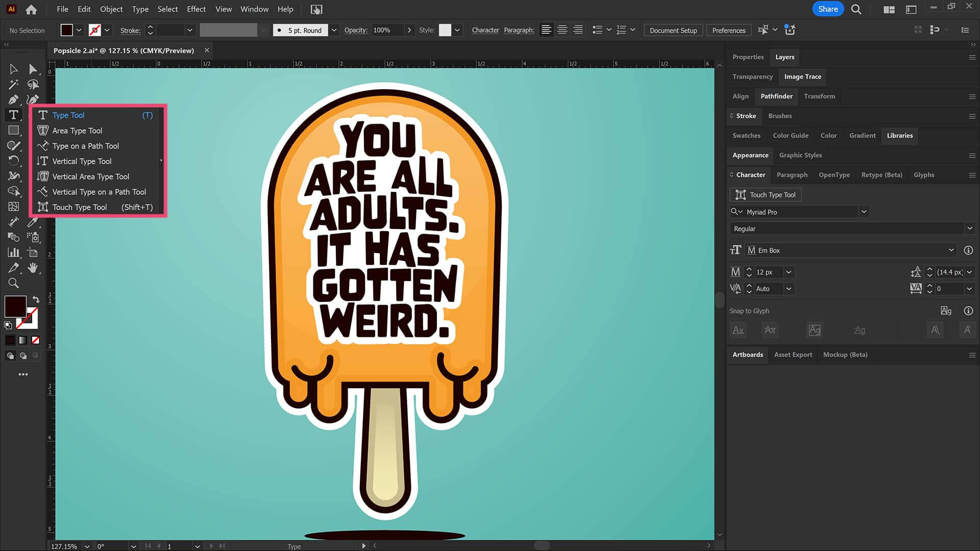Go to Home screen icon

(x=31, y=9)
